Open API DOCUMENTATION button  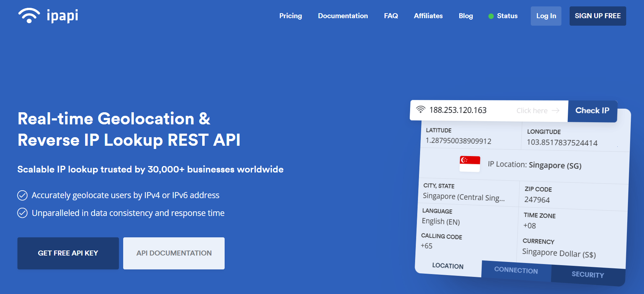(174, 253)
